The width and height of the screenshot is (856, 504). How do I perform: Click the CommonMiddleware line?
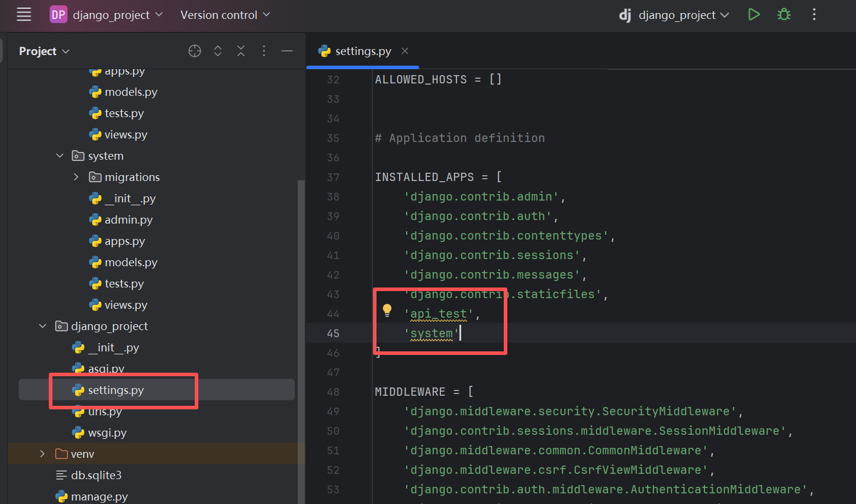(x=559, y=450)
